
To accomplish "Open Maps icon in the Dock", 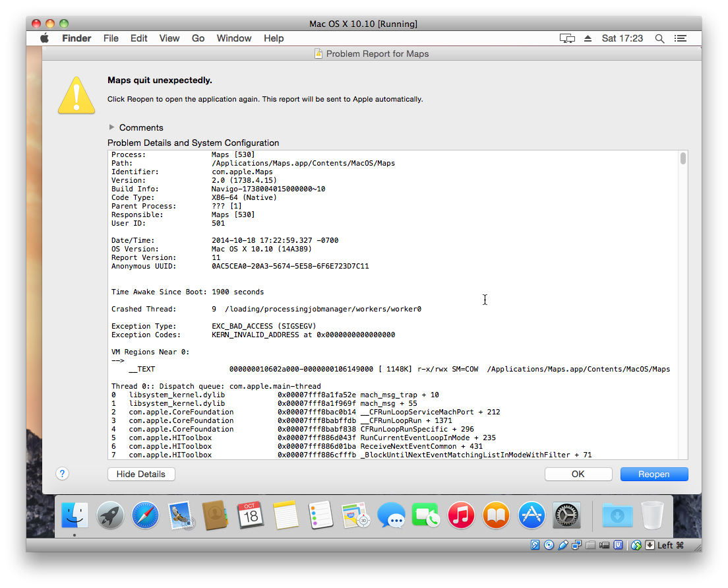I will [355, 515].
